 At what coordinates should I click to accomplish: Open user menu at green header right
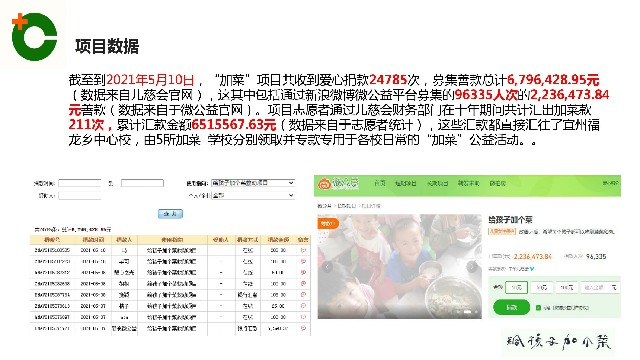pyautogui.click(x=610, y=183)
